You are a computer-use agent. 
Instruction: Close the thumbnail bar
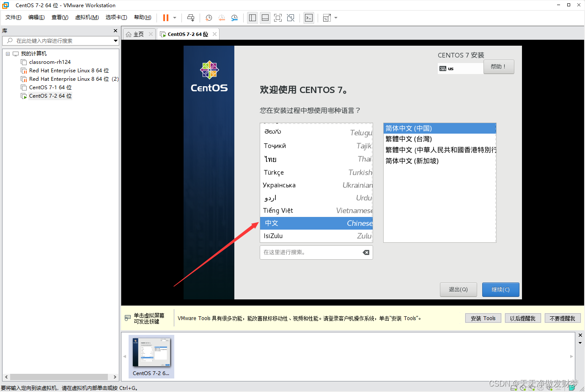coord(580,335)
